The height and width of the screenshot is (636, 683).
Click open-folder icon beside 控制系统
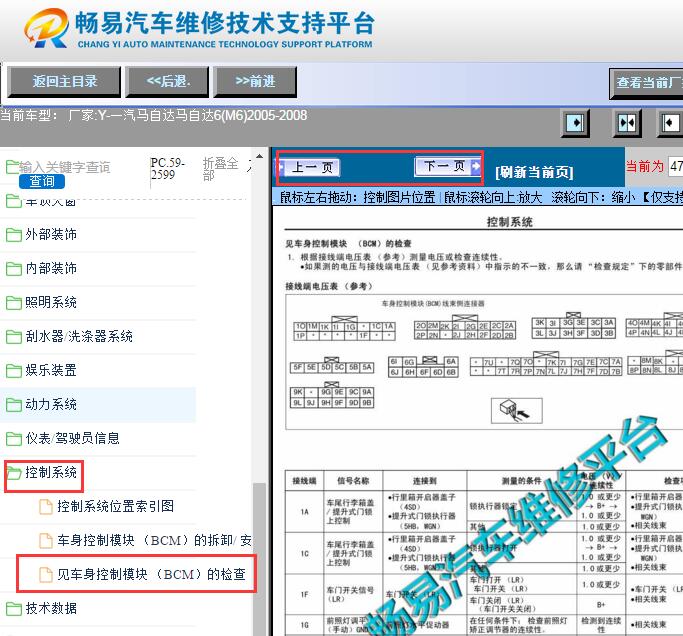[x=14, y=473]
